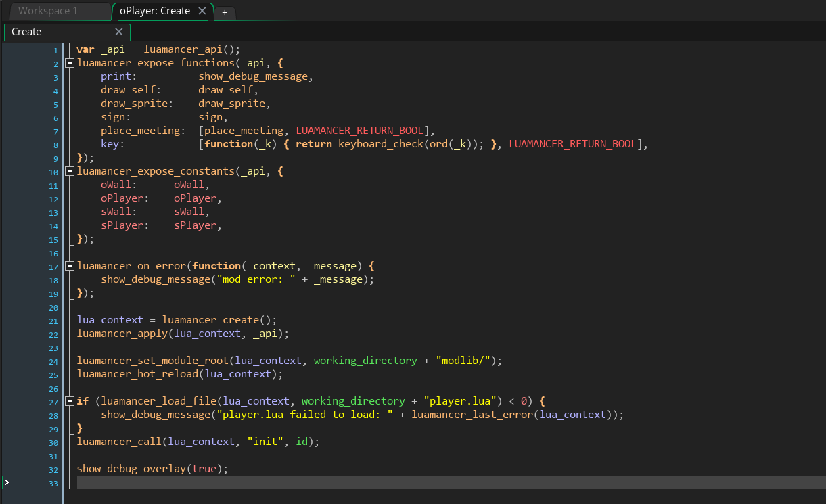This screenshot has width=826, height=504.
Task: Click luamancer_hot_reload on line 25
Action: 137,374
